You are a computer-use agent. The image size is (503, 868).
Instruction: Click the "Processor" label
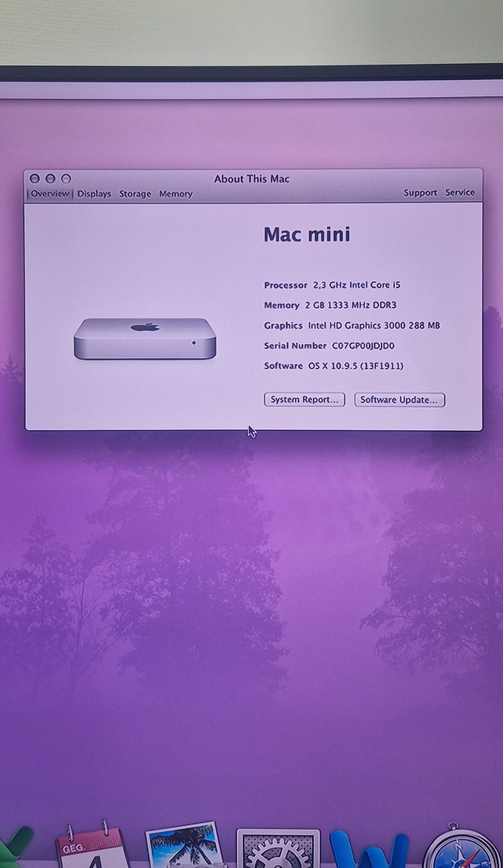286,285
